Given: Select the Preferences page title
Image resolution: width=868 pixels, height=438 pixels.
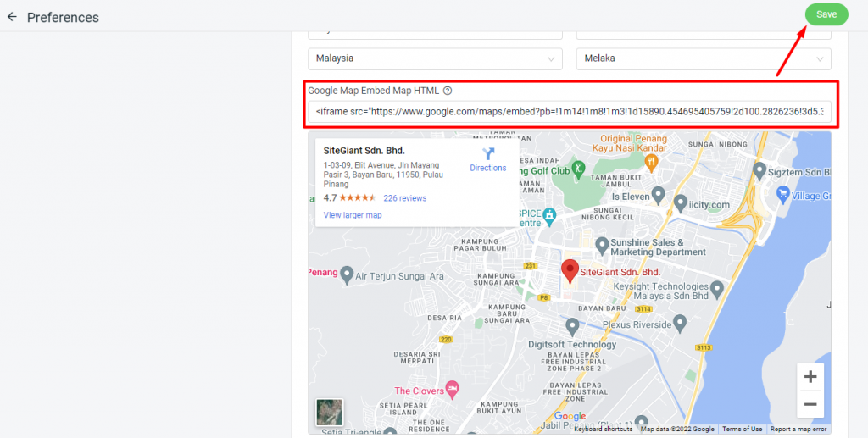Looking at the screenshot, I should [63, 18].
